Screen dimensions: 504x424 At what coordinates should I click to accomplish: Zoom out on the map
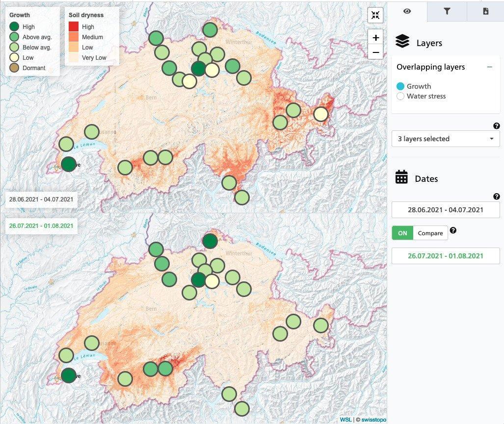[375, 52]
